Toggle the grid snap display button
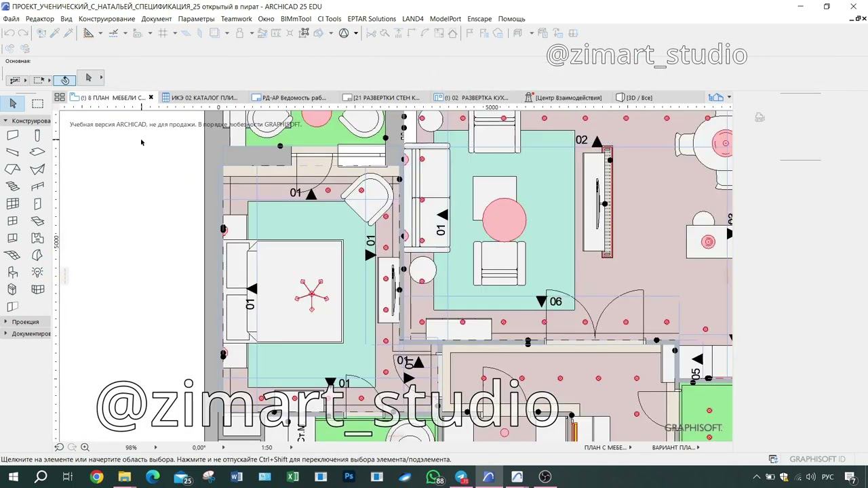 click(163, 33)
